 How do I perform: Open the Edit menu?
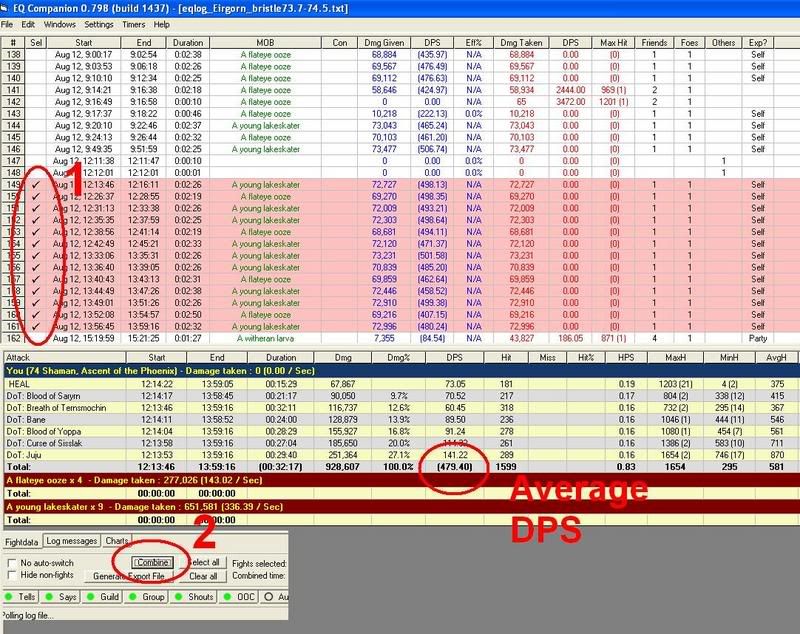click(x=28, y=24)
